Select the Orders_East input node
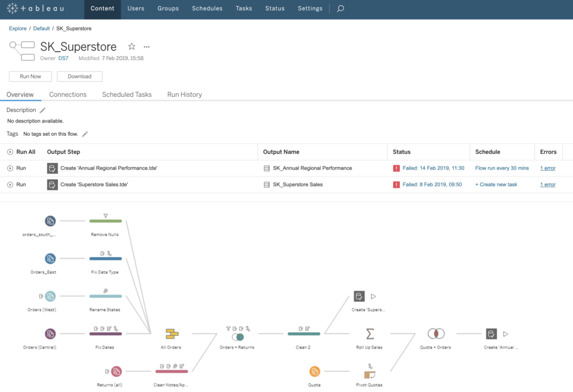Image resolution: width=573 pixels, height=392 pixels. 50,258
